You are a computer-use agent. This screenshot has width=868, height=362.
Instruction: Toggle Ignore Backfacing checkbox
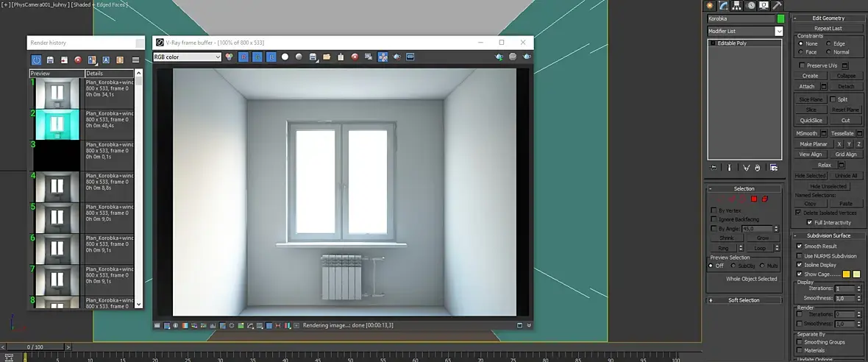(714, 220)
